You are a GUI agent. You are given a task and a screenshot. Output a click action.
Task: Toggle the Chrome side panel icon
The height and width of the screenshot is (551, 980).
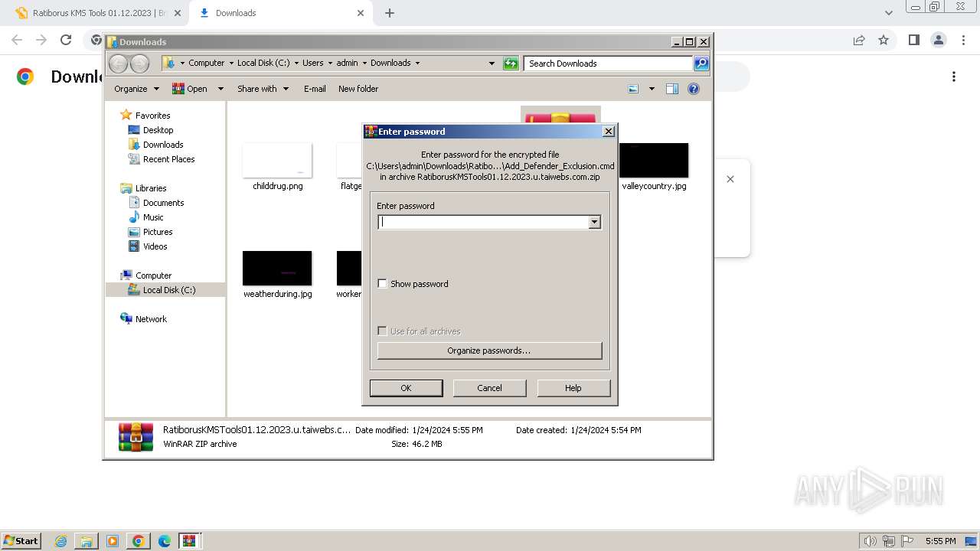(913, 40)
